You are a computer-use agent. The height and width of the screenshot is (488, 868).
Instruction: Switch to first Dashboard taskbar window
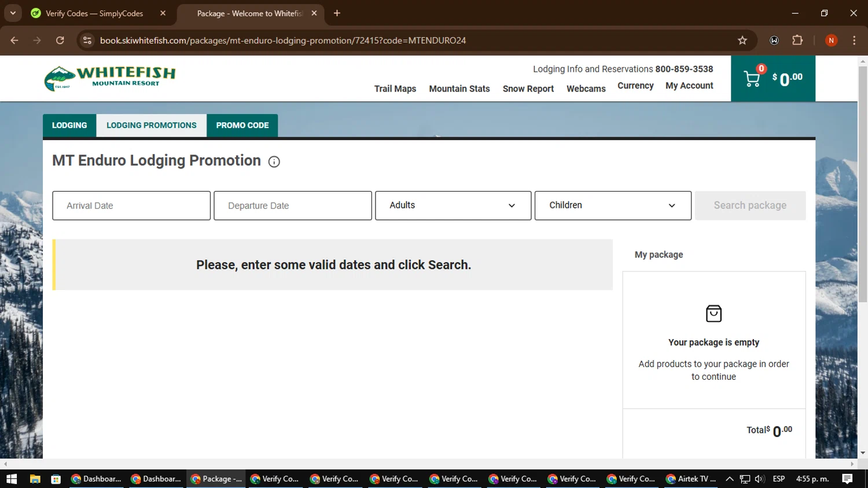click(96, 479)
